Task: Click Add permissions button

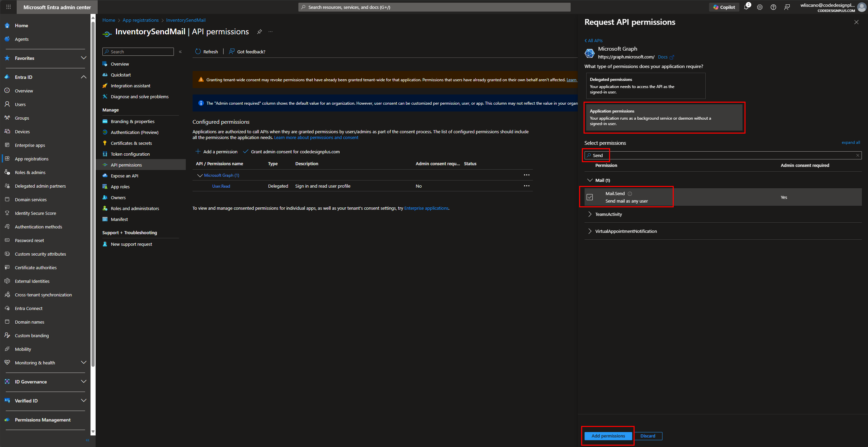Action: click(608, 436)
